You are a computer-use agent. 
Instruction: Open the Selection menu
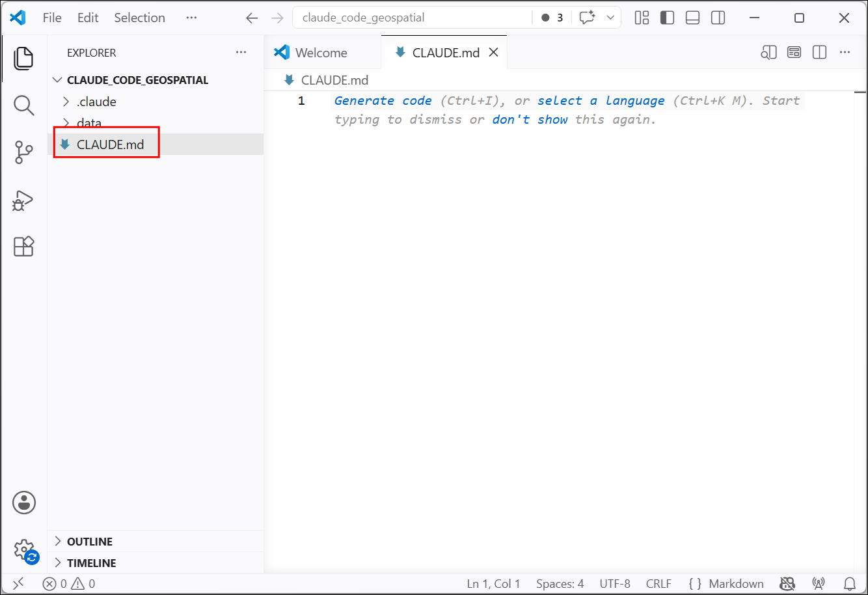140,18
